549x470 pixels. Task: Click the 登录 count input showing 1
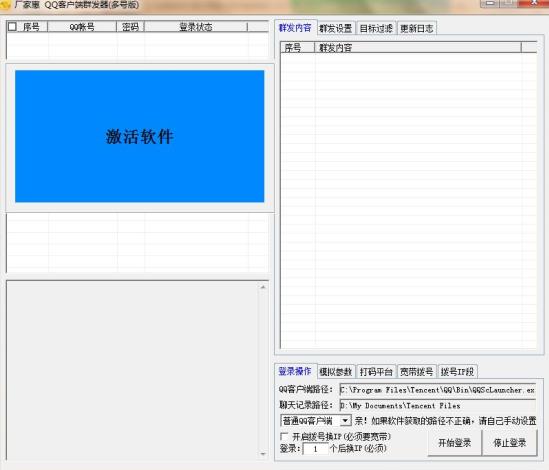[315, 449]
